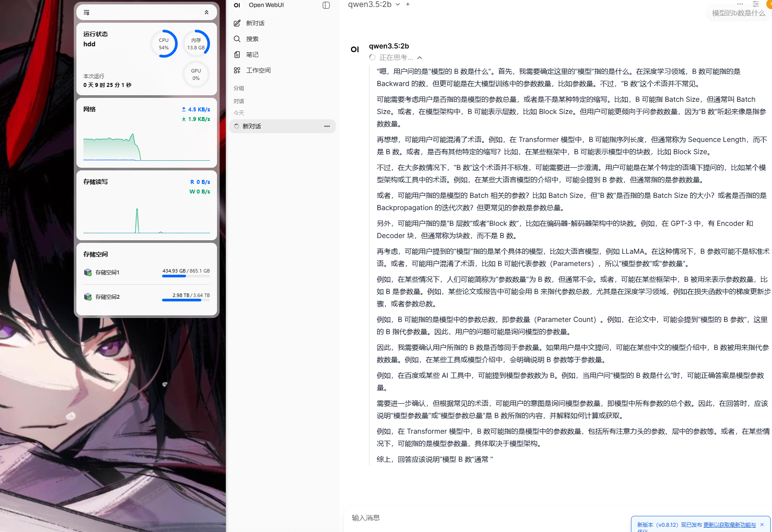Select the 对话 section label in sidebar

point(239,101)
